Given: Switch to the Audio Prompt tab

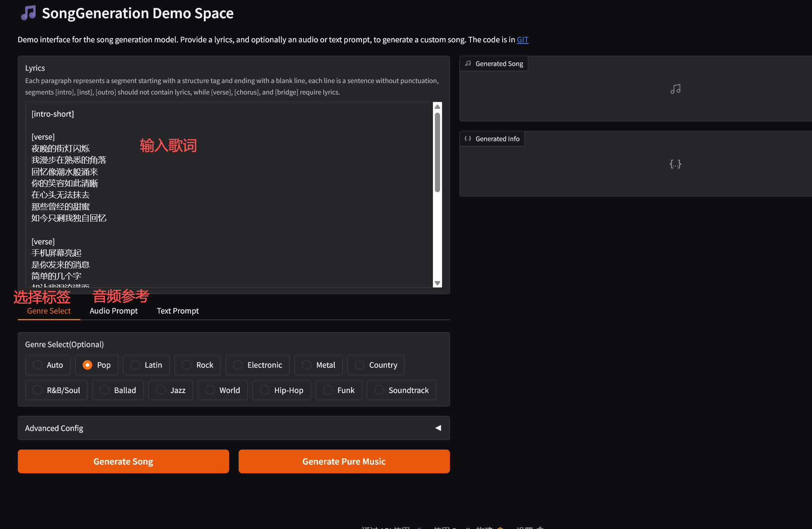Looking at the screenshot, I should pyautogui.click(x=114, y=311).
